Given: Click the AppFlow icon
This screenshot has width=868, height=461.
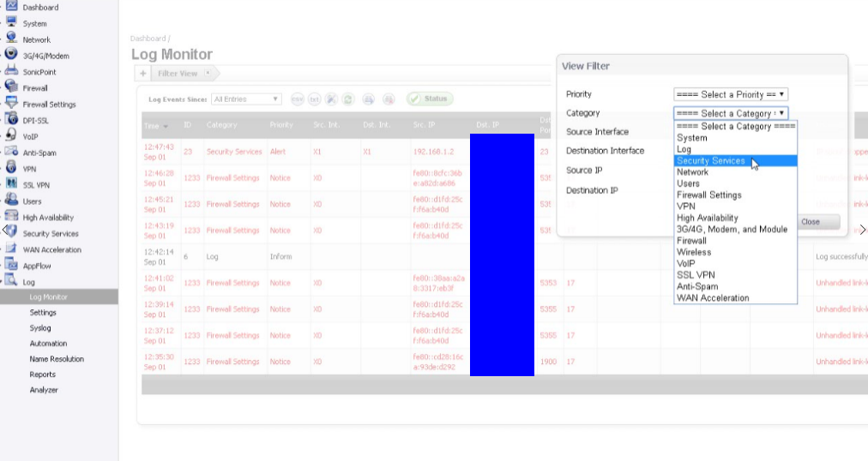Looking at the screenshot, I should pos(11,264).
